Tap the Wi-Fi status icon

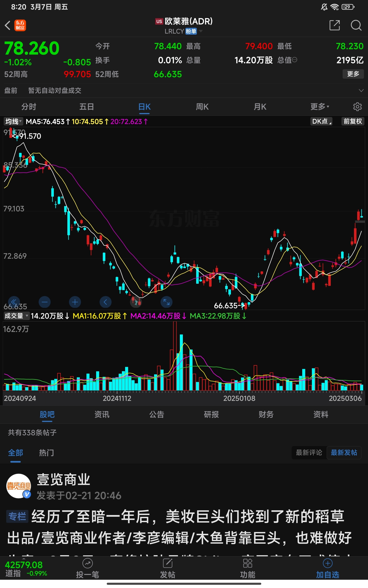pyautogui.click(x=335, y=7)
